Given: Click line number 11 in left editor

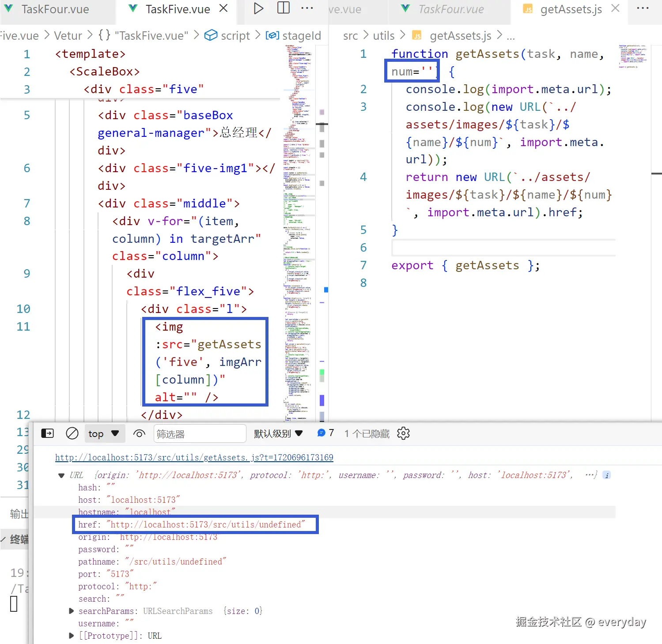Looking at the screenshot, I should 23,327.
